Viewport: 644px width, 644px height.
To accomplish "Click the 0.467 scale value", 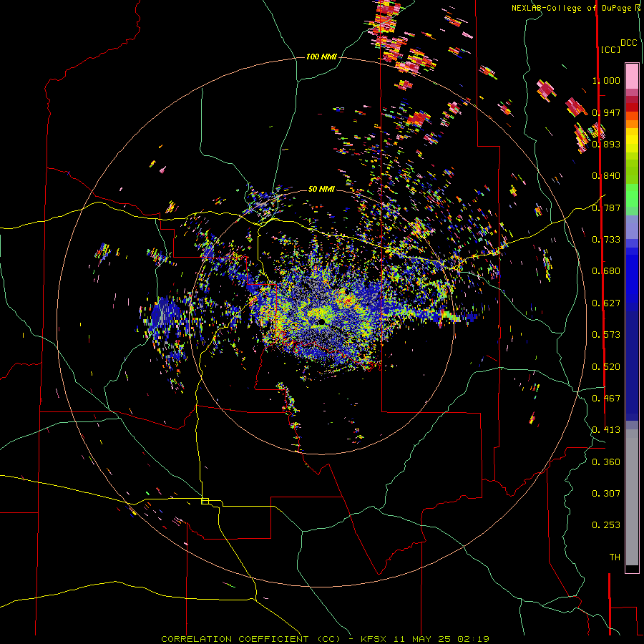I will 606,399.
